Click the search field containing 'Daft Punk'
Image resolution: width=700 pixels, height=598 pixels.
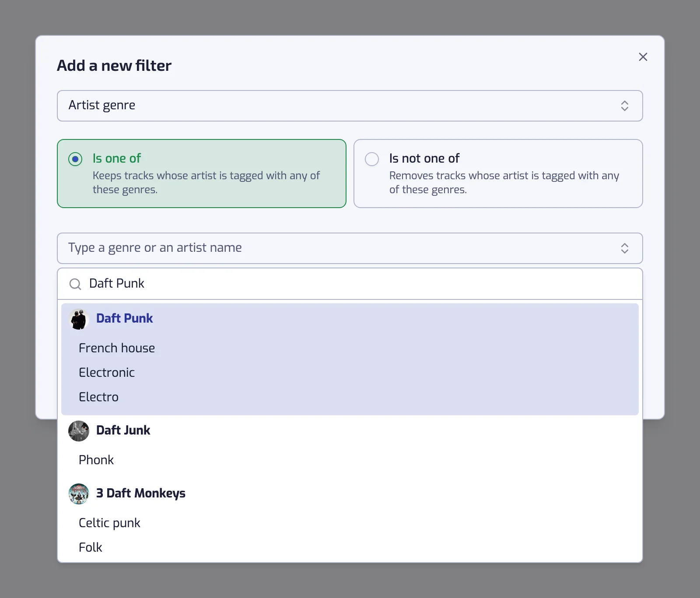coord(350,284)
